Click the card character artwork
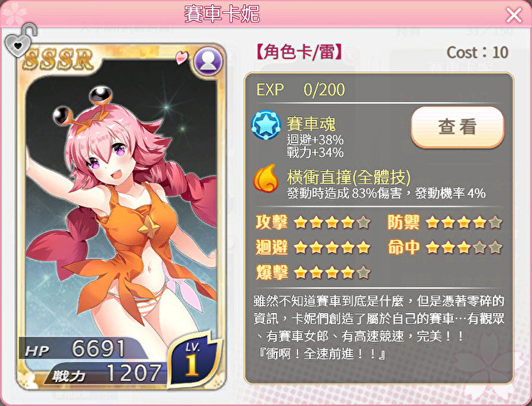Screen dimensions: 532x406 121,203
